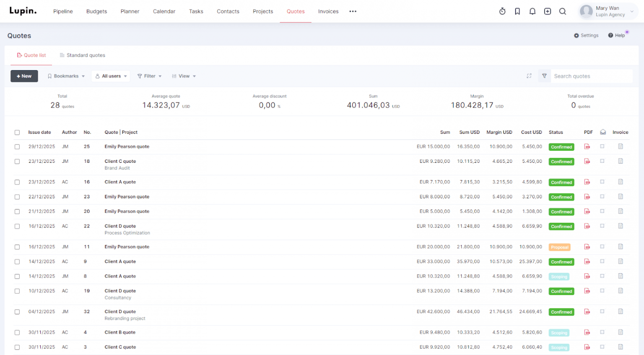Check the Client A quote number 16 row
644x355 pixels.
click(x=17, y=182)
